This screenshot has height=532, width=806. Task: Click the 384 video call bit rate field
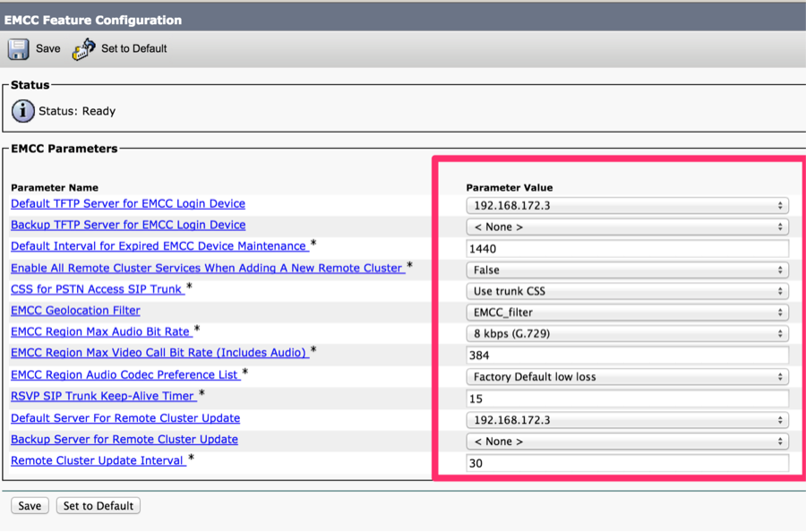627,356
